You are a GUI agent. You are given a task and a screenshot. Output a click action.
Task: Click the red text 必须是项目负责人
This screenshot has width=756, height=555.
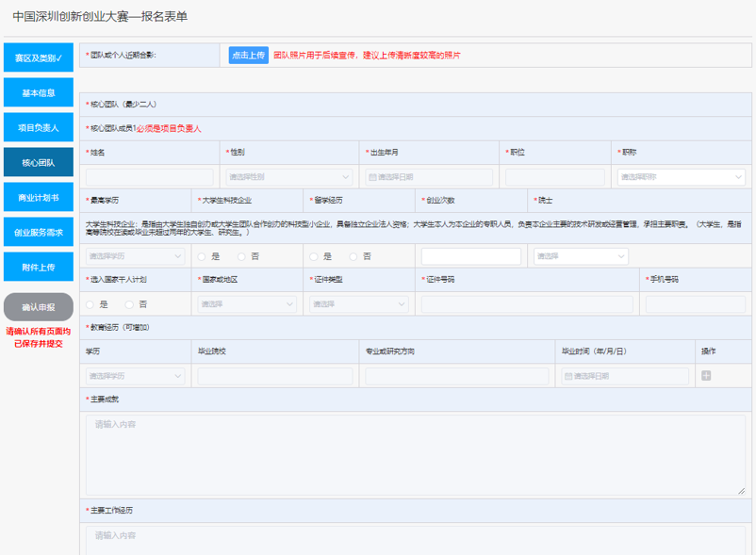pos(169,129)
